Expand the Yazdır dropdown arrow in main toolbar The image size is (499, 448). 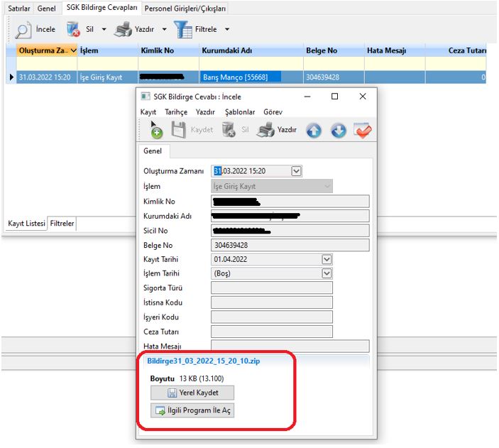(x=164, y=30)
